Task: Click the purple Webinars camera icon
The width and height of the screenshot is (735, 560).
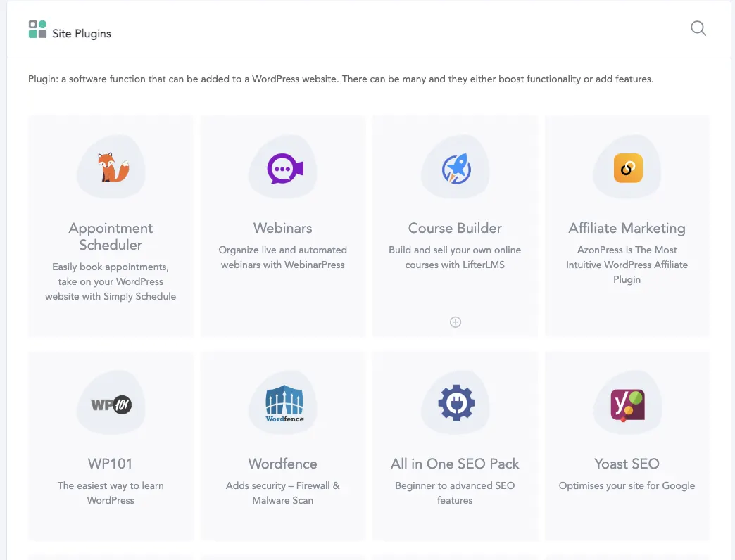Action: point(285,168)
